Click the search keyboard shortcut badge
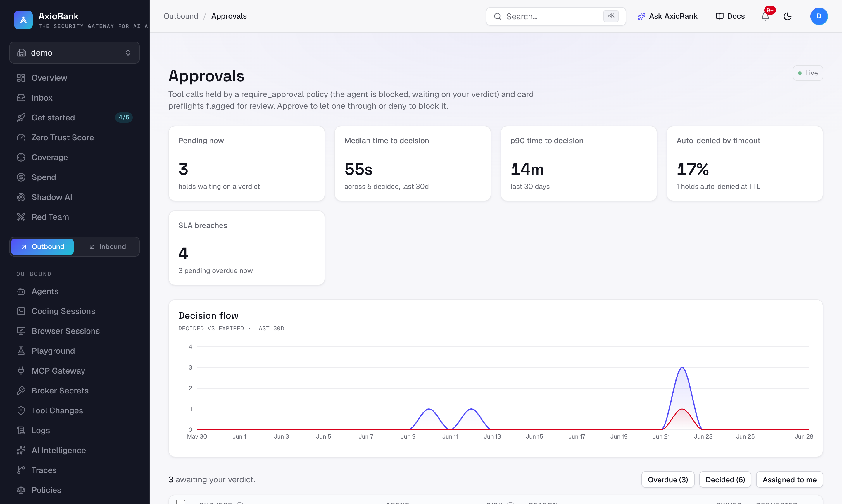This screenshot has width=842, height=504. pyautogui.click(x=611, y=16)
